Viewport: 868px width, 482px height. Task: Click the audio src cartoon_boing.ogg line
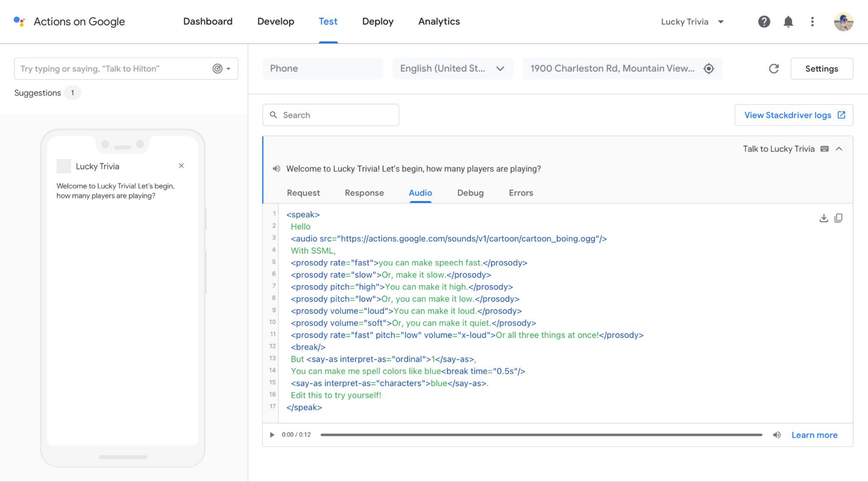(448, 239)
